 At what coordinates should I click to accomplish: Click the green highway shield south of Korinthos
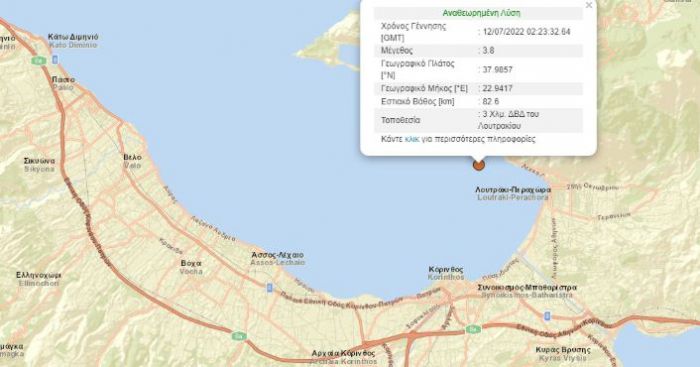(473, 329)
